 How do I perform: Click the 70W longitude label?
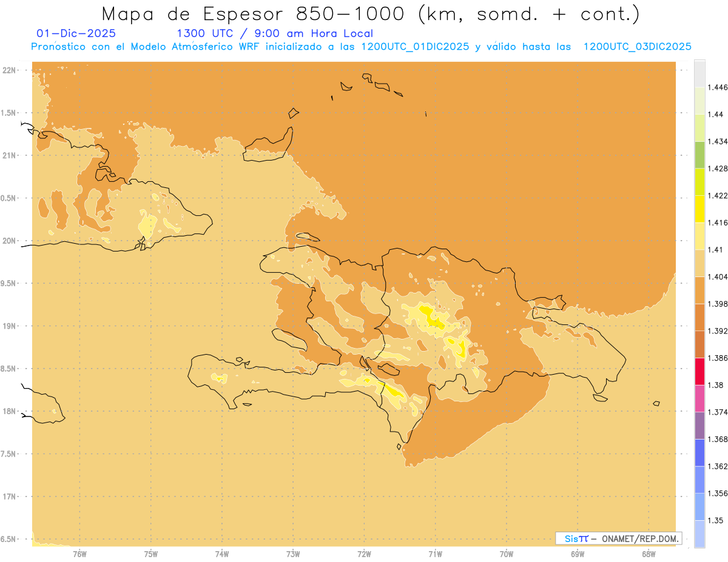pyautogui.click(x=507, y=553)
